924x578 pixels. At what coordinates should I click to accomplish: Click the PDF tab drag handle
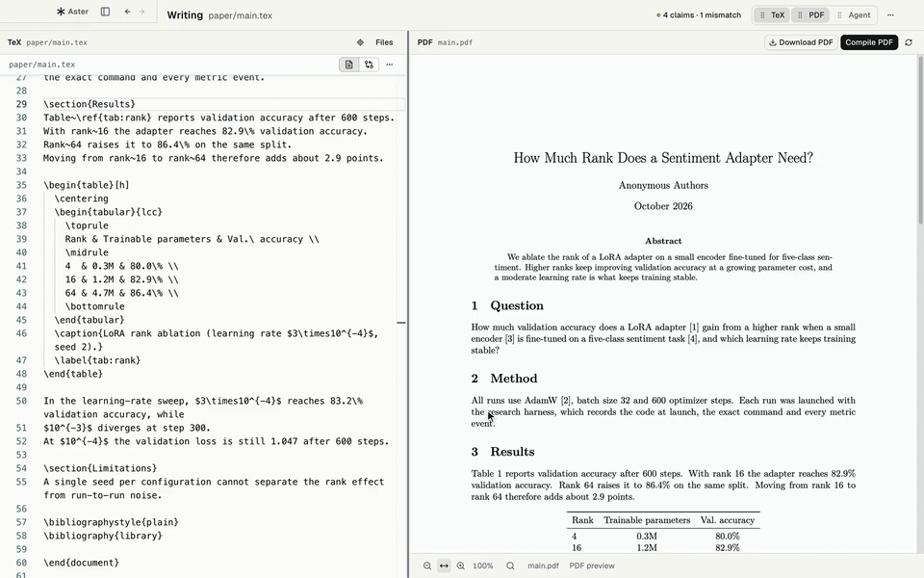click(x=800, y=14)
